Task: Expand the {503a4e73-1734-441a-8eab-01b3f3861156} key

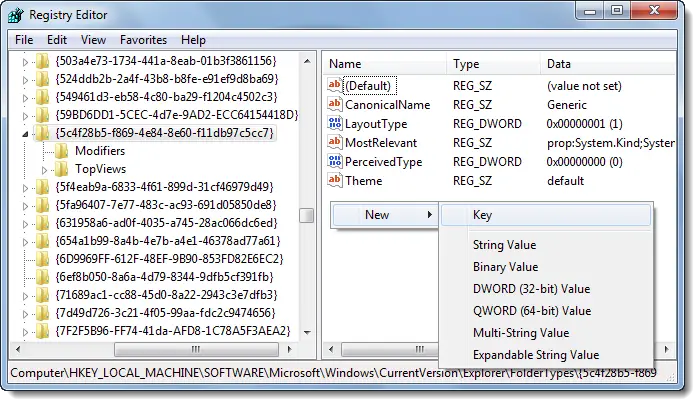Action: point(25,62)
